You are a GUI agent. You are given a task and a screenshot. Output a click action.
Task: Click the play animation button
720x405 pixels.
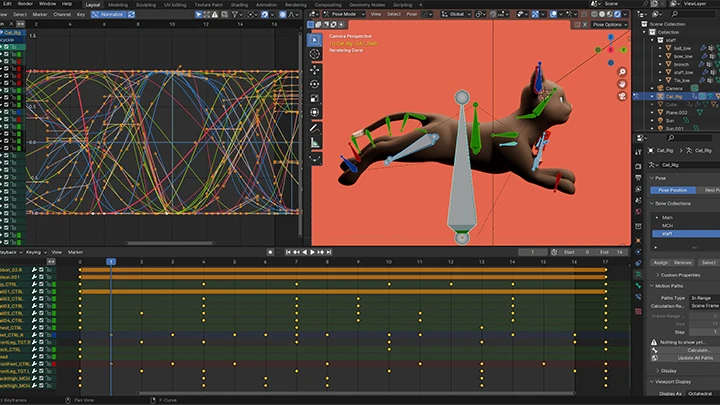[312, 252]
